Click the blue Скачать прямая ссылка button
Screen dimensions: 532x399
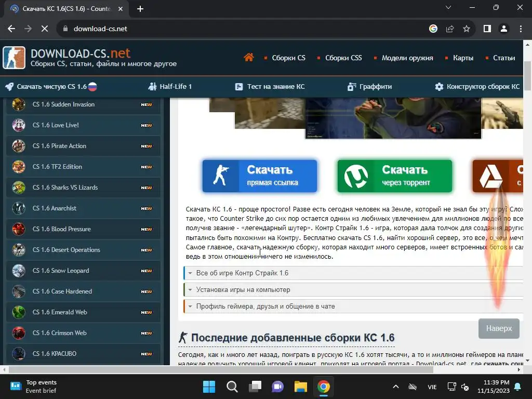260,176
